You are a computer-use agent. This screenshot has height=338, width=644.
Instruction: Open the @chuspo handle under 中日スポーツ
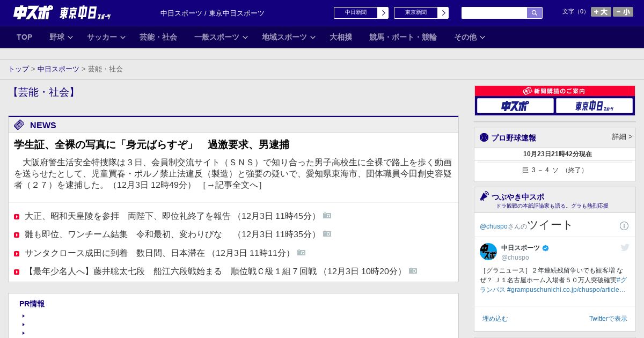pos(515,258)
